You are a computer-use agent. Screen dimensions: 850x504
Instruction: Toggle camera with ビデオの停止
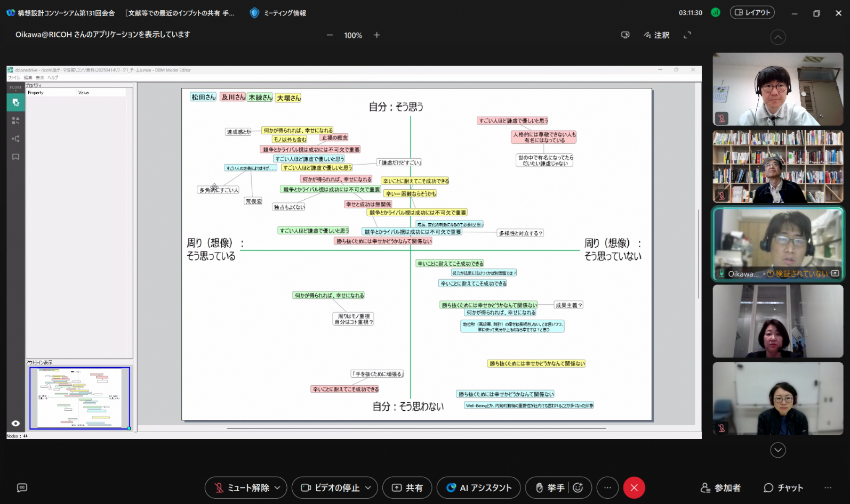click(331, 487)
